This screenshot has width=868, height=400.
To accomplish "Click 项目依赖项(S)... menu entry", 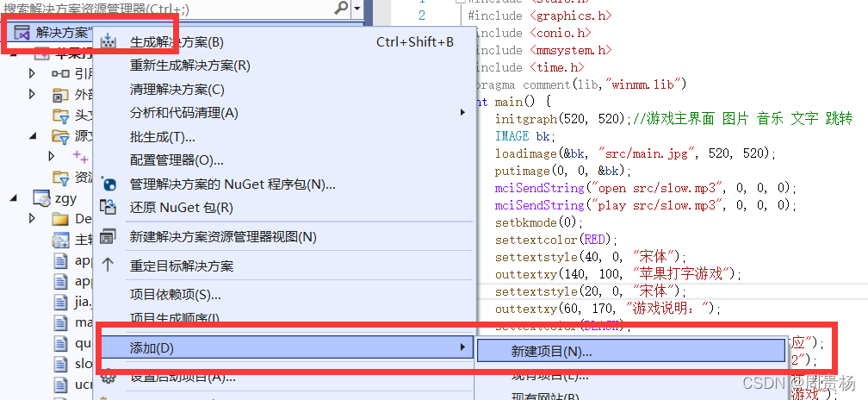I will point(175,296).
